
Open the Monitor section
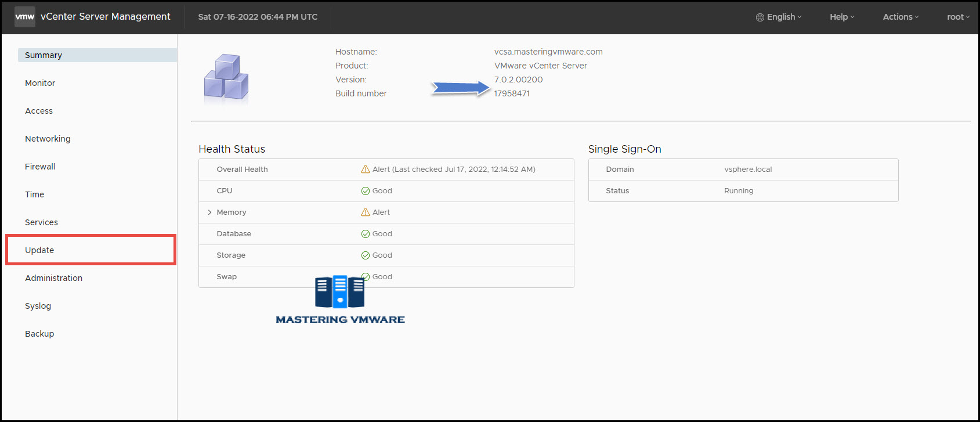[x=40, y=83]
